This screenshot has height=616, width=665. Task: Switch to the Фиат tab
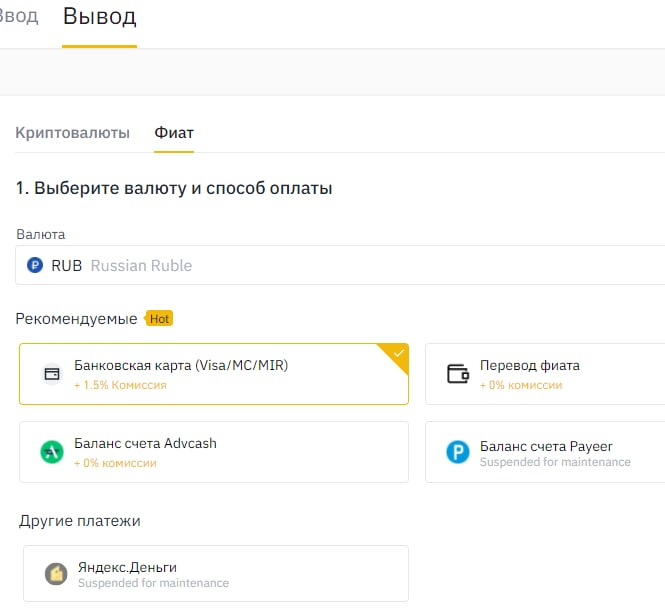[x=174, y=133]
